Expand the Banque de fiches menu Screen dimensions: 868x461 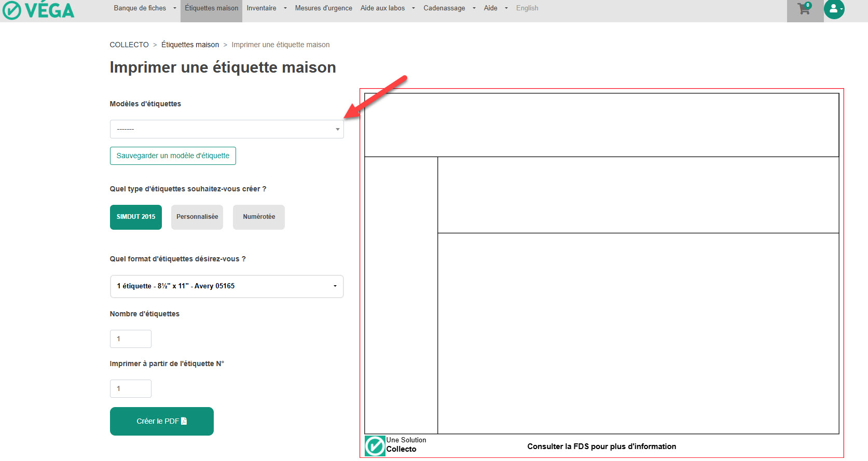tap(145, 8)
